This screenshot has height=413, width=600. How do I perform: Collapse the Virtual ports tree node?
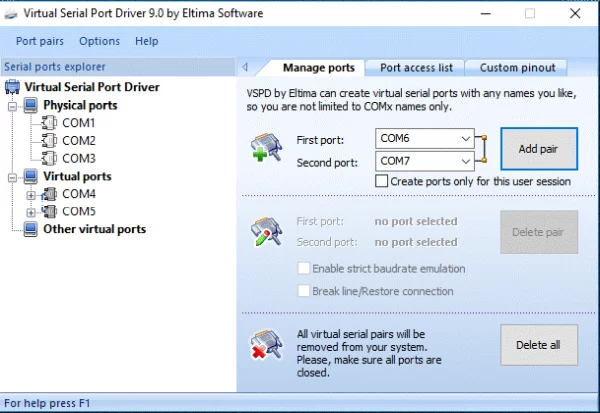[12, 178]
